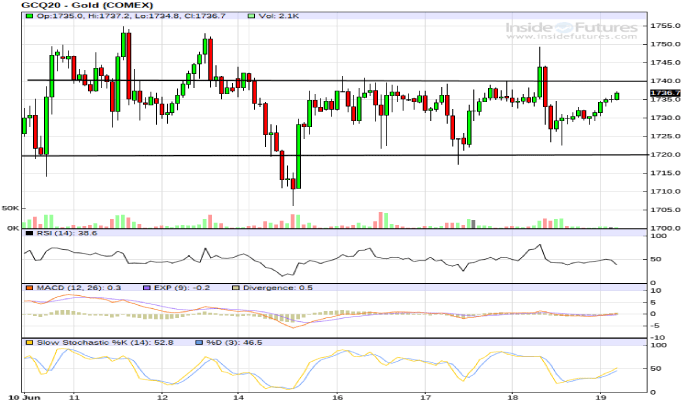Image resolution: width=686 pixels, height=404 pixels.
Task: Click the RSI indicator line panel
Action: coord(330,258)
